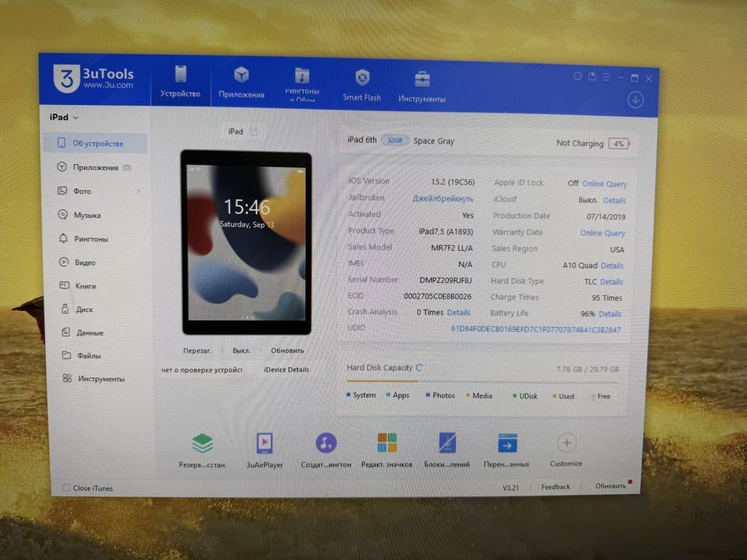Select Об устройстве in sidebar

coord(96,143)
